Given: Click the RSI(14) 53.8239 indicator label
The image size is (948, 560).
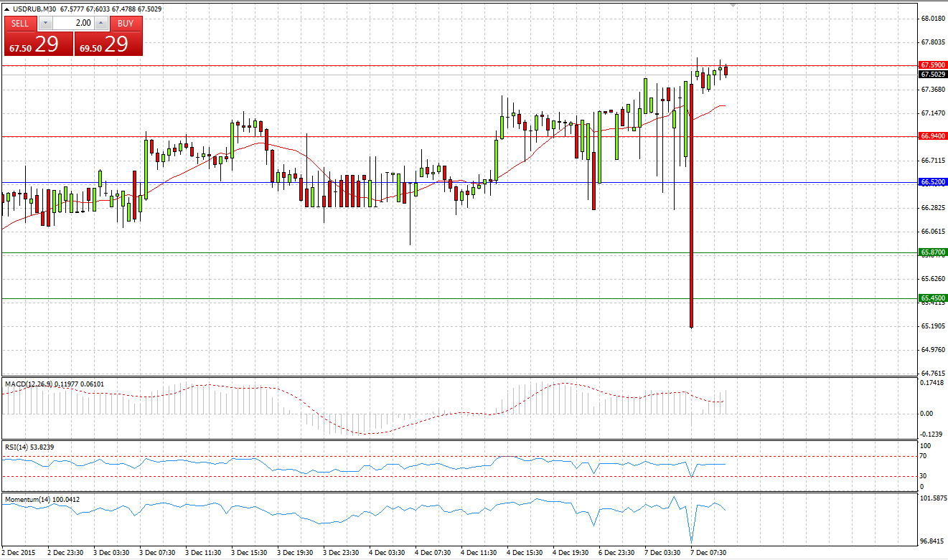Looking at the screenshot, I should coord(29,447).
